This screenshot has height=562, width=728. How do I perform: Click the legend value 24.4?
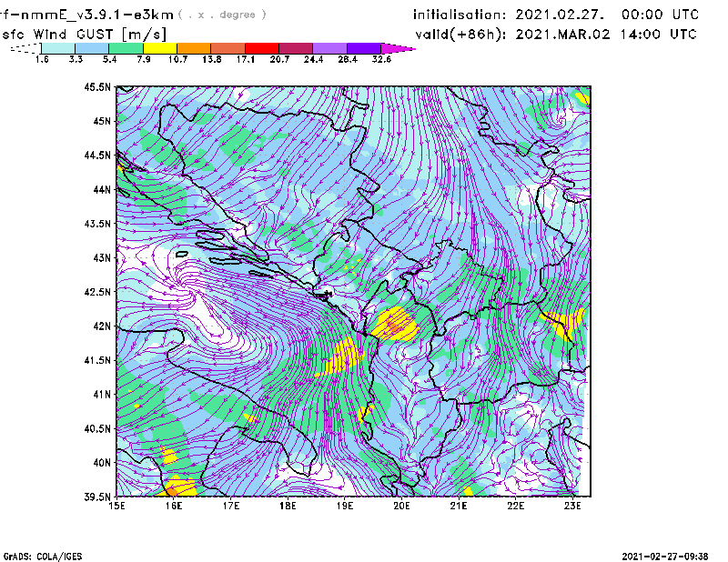[x=313, y=59]
